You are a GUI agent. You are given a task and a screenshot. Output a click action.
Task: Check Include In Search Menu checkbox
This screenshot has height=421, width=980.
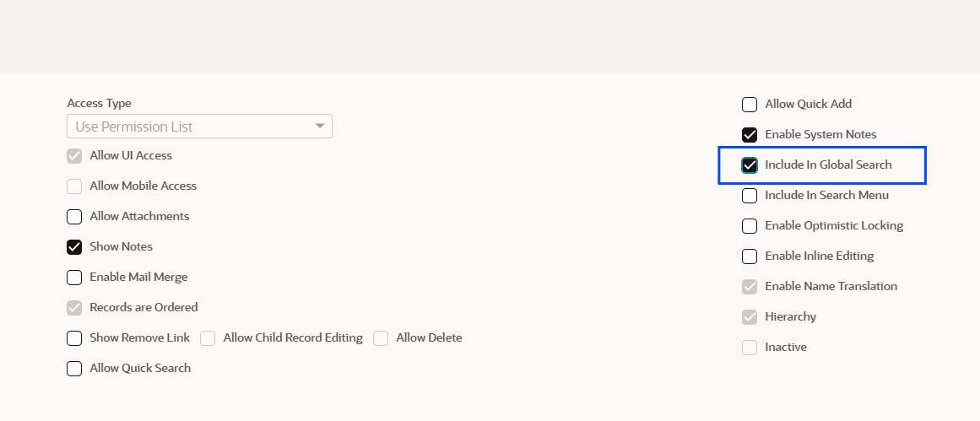750,196
